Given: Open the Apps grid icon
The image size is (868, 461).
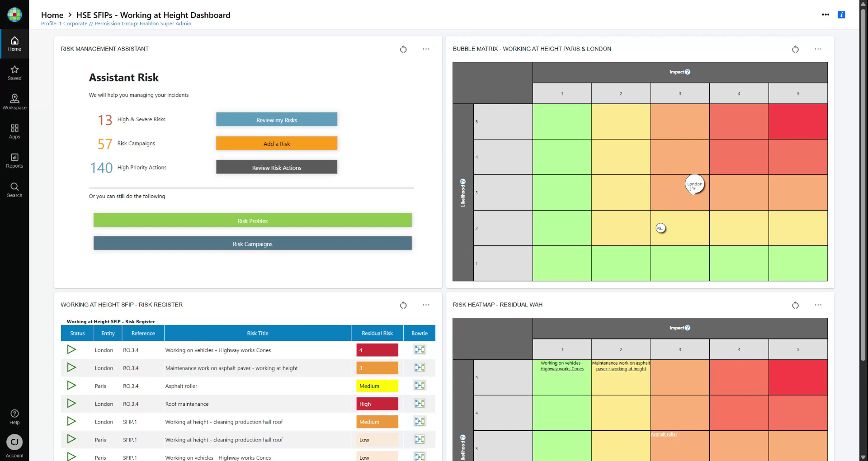Looking at the screenshot, I should [14, 131].
